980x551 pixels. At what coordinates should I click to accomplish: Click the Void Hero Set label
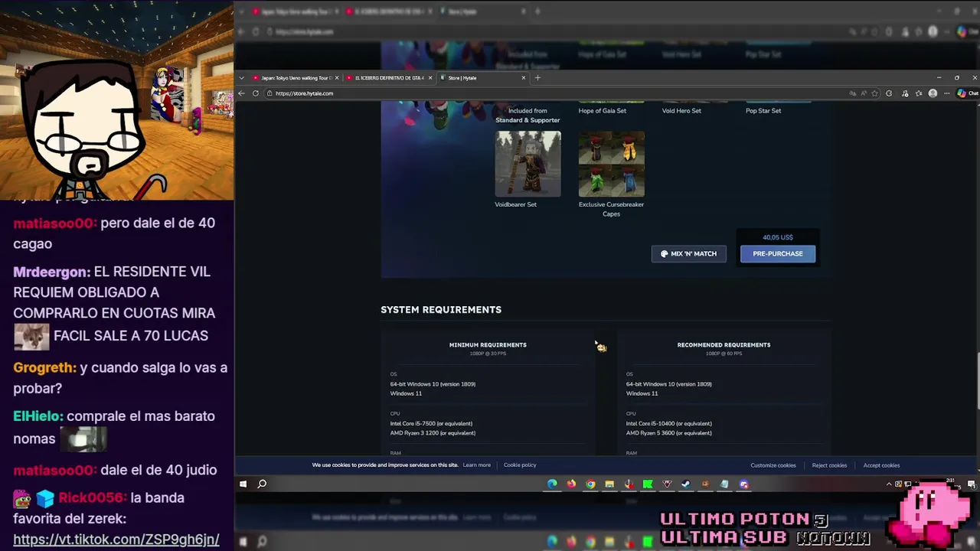coord(681,111)
